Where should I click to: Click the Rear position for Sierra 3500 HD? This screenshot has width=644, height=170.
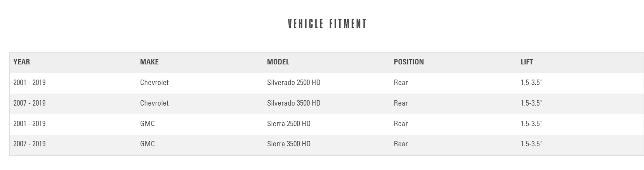[x=401, y=144]
